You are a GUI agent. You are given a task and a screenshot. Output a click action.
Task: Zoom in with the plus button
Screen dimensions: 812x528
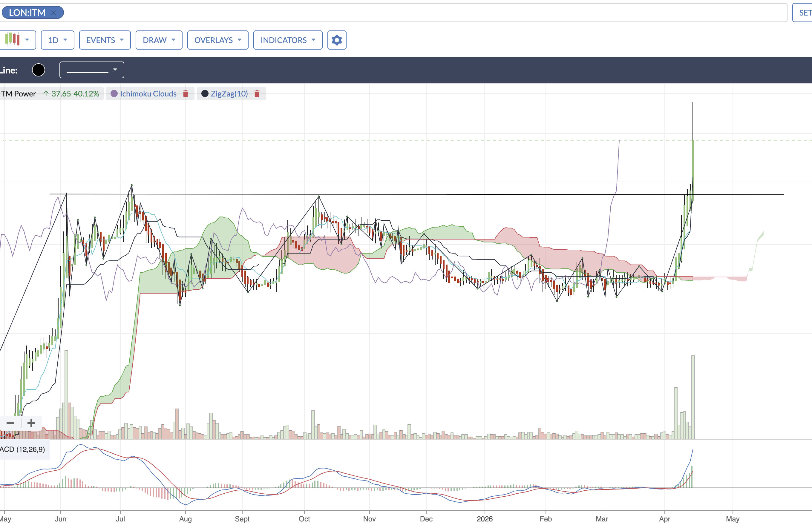click(x=31, y=423)
